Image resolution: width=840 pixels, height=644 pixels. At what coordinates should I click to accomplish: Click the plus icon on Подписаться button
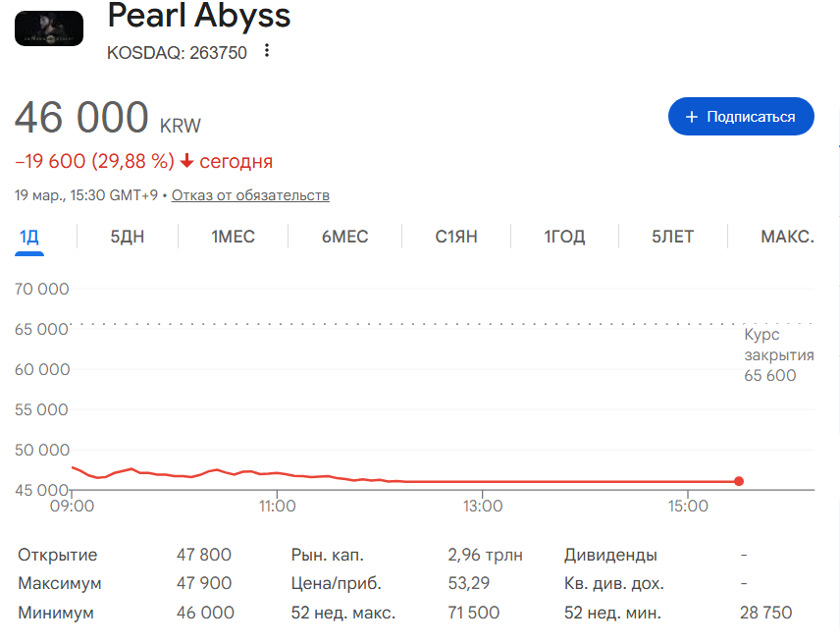[692, 117]
